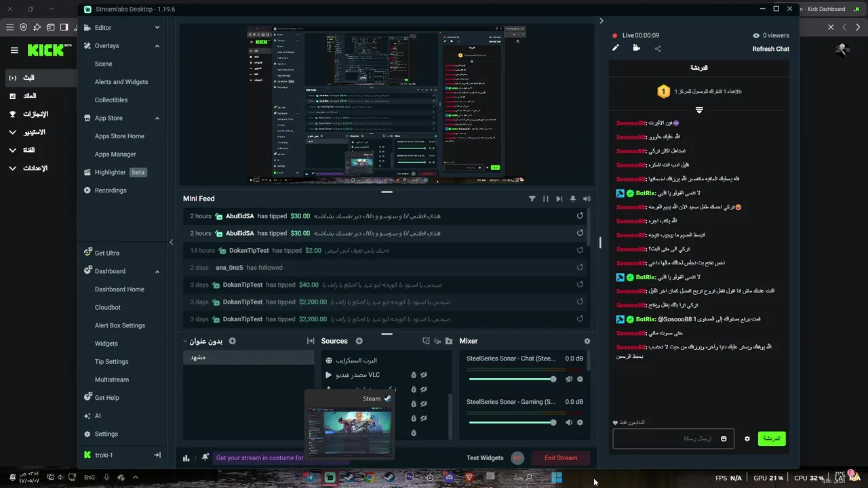Add a new scene
868x488 pixels.
[x=233, y=342]
